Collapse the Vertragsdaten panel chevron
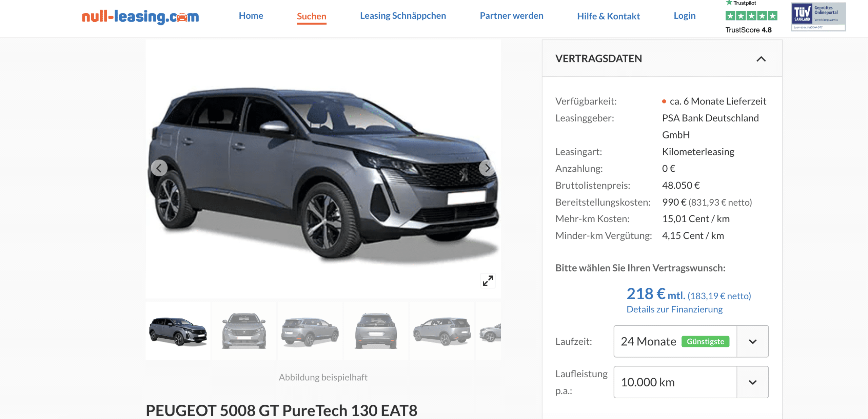Image resolution: width=868 pixels, height=419 pixels. (x=761, y=59)
